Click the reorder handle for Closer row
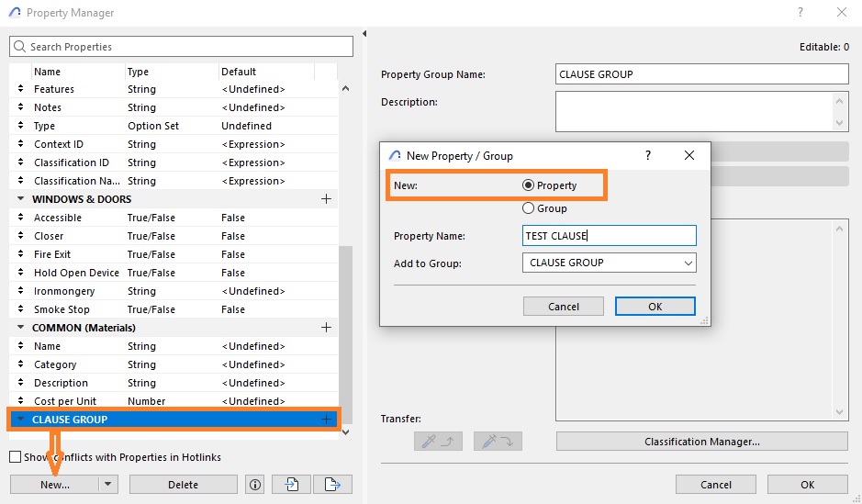The image size is (862, 504). point(20,235)
